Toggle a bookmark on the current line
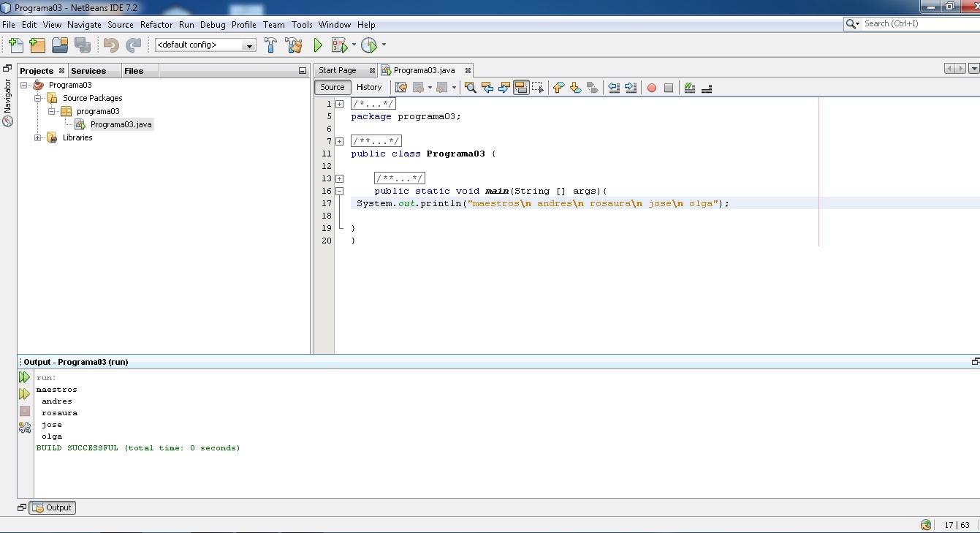This screenshot has width=980, height=533. click(593, 87)
